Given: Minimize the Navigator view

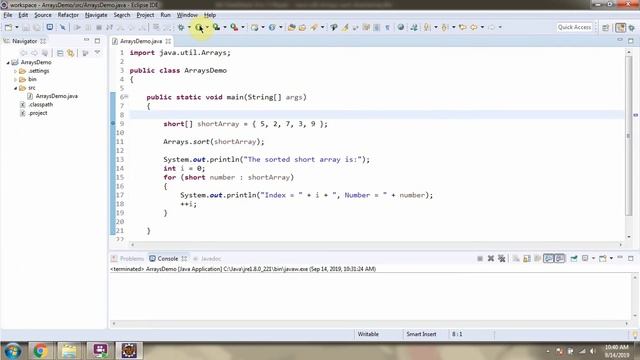Looking at the screenshot, I should [x=86, y=41].
